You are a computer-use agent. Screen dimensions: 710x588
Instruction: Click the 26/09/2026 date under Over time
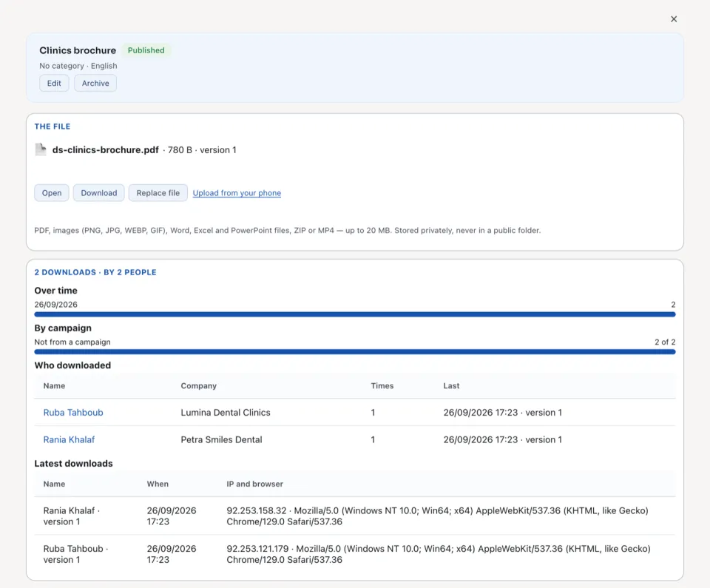pyautogui.click(x=55, y=305)
